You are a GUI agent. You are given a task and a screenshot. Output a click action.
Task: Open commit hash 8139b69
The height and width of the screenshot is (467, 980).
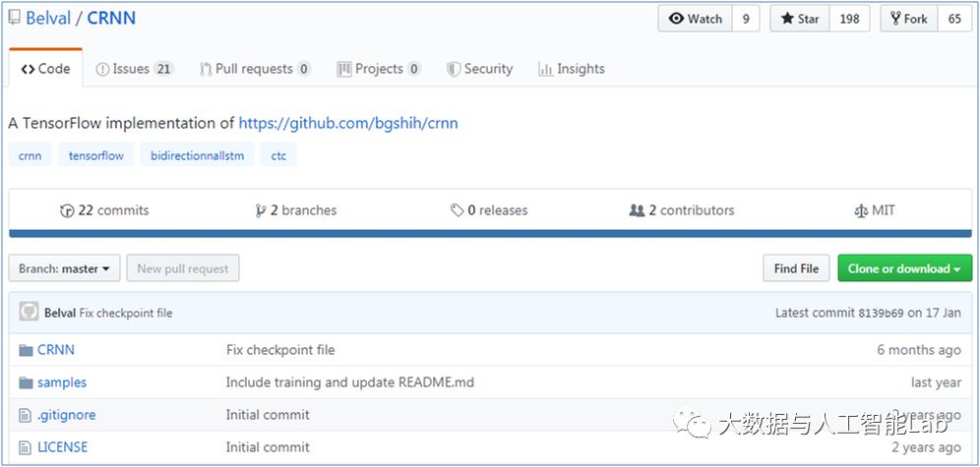(881, 313)
